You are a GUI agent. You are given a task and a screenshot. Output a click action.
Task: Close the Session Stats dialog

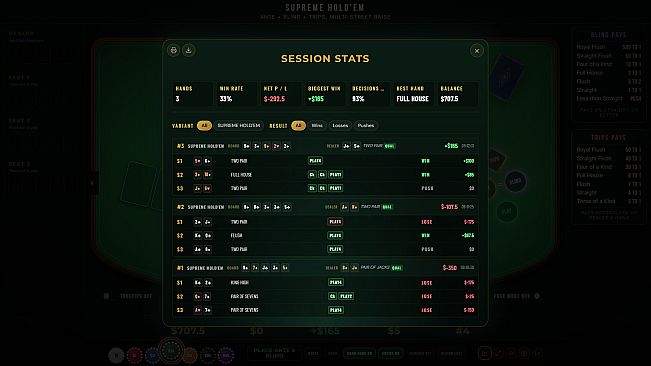(x=477, y=51)
